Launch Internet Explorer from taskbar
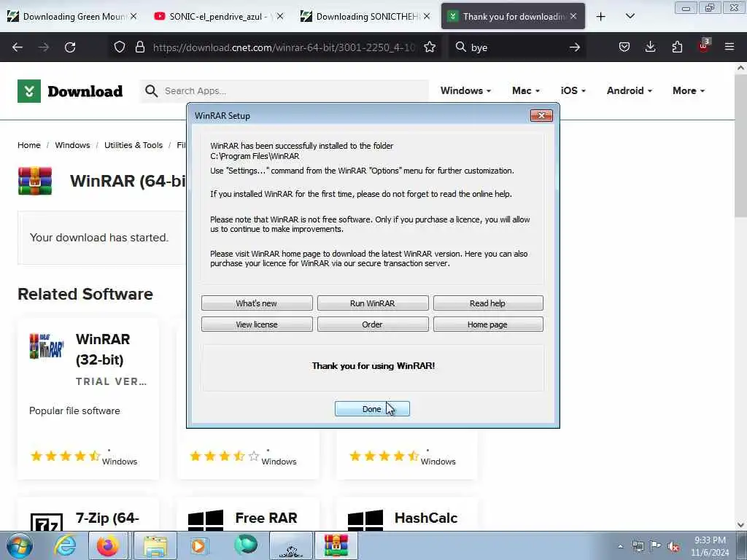This screenshot has width=747, height=560. (65, 545)
